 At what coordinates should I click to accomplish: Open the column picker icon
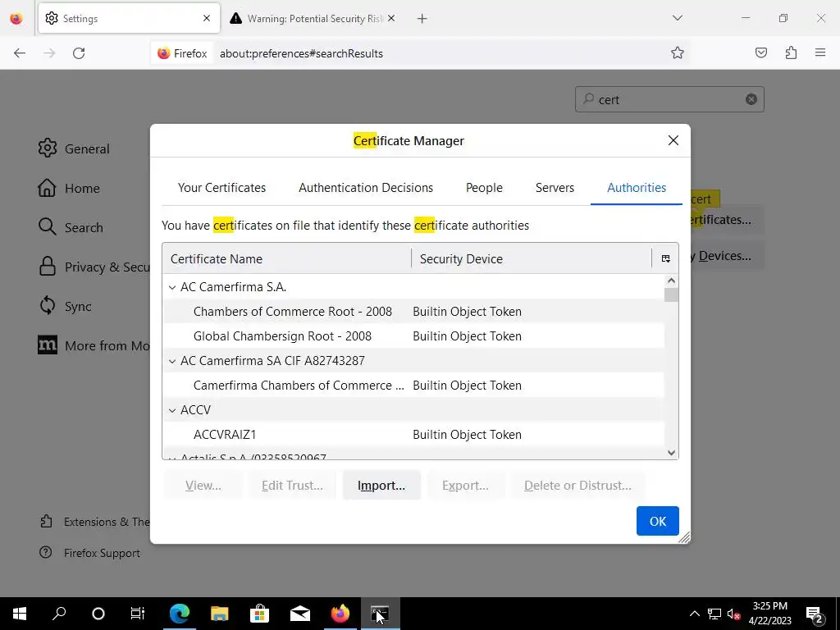point(665,258)
